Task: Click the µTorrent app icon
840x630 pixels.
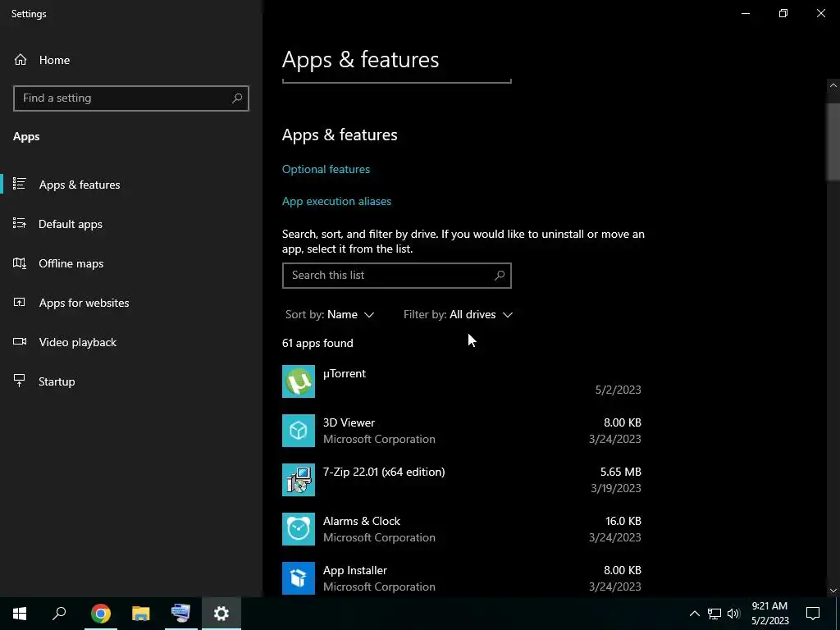Action: pos(299,381)
